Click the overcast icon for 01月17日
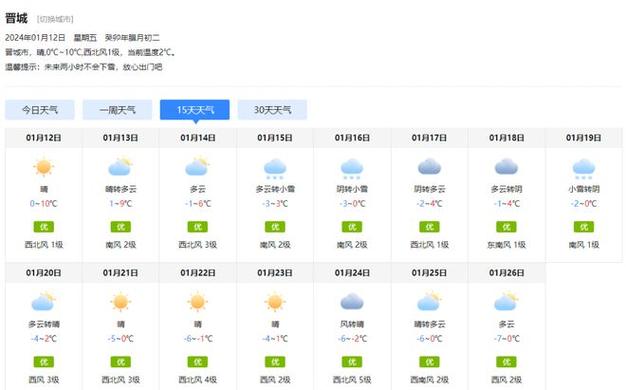Image resolution: width=626 pixels, height=390 pixels. [x=429, y=167]
